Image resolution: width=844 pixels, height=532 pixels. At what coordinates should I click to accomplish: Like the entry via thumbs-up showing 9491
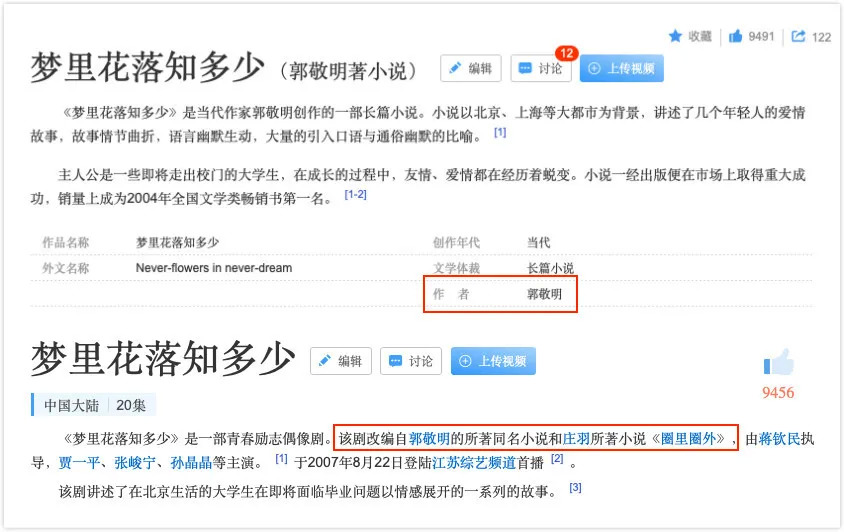tap(737, 36)
